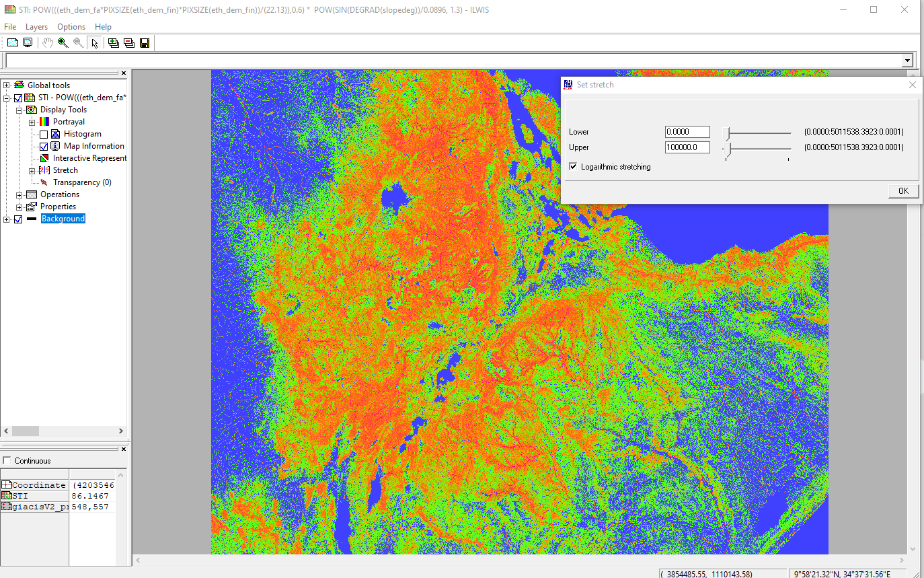
Task: Click the Upper value input field
Action: coord(687,147)
